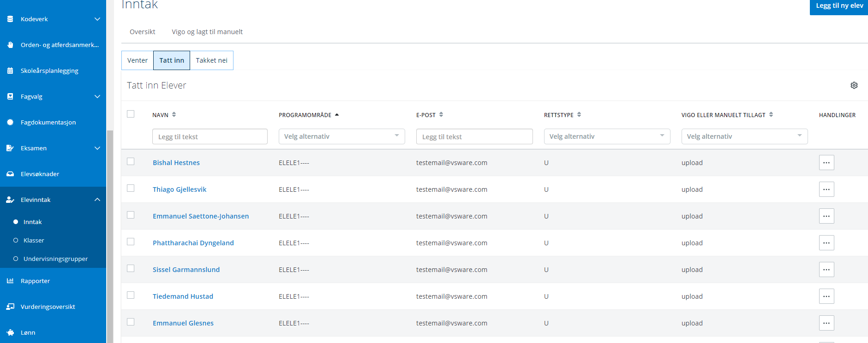Open student link Thiago Gjellesvik
The image size is (868, 343).
(180, 189)
